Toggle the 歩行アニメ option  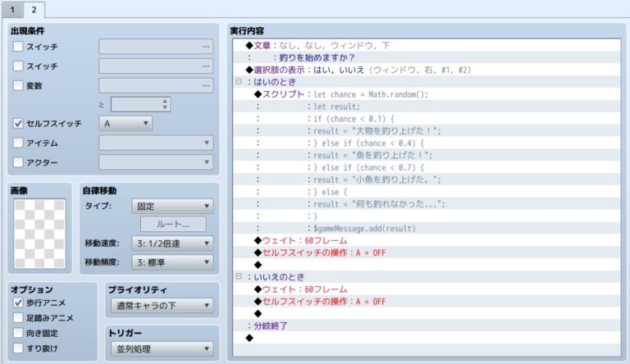click(19, 303)
